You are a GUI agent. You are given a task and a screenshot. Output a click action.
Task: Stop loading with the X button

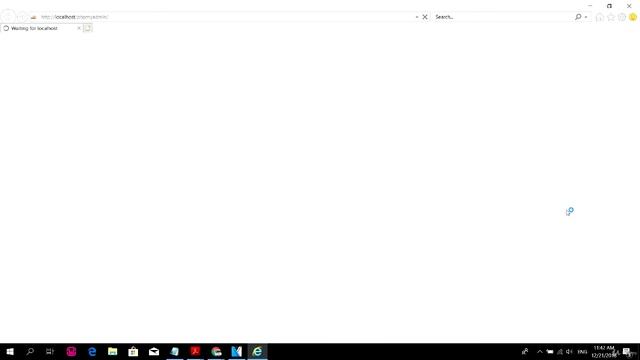click(x=424, y=17)
